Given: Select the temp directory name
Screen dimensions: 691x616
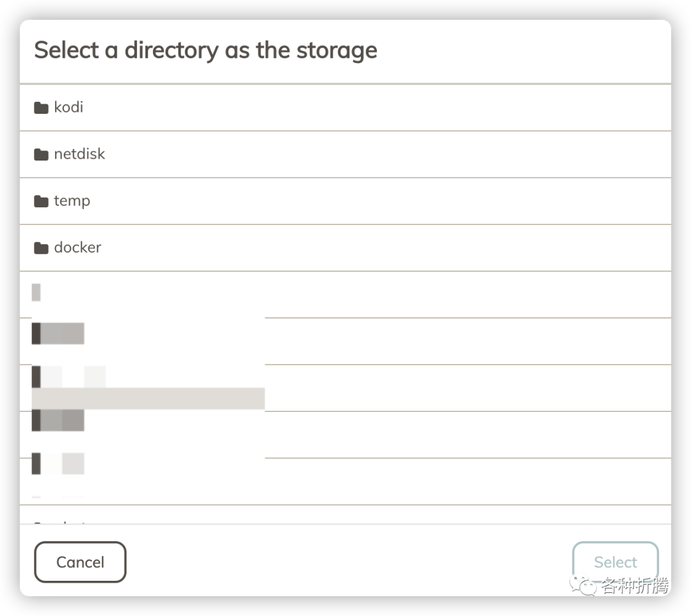Looking at the screenshot, I should tap(72, 201).
